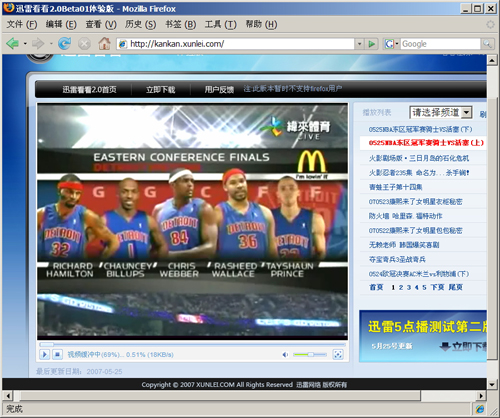The height and width of the screenshot is (418, 500).
Task: Open 0525NBA东区冠军赛骑士VS活塞 (下) playlist item
Action: click(x=420, y=129)
